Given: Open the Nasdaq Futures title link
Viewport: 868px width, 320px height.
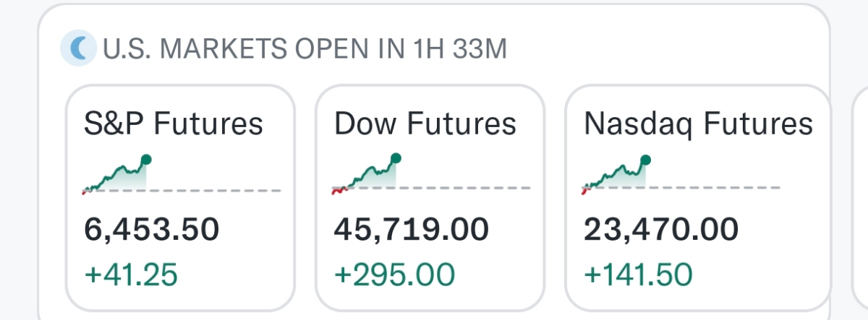Looking at the screenshot, I should pyautogui.click(x=698, y=124).
